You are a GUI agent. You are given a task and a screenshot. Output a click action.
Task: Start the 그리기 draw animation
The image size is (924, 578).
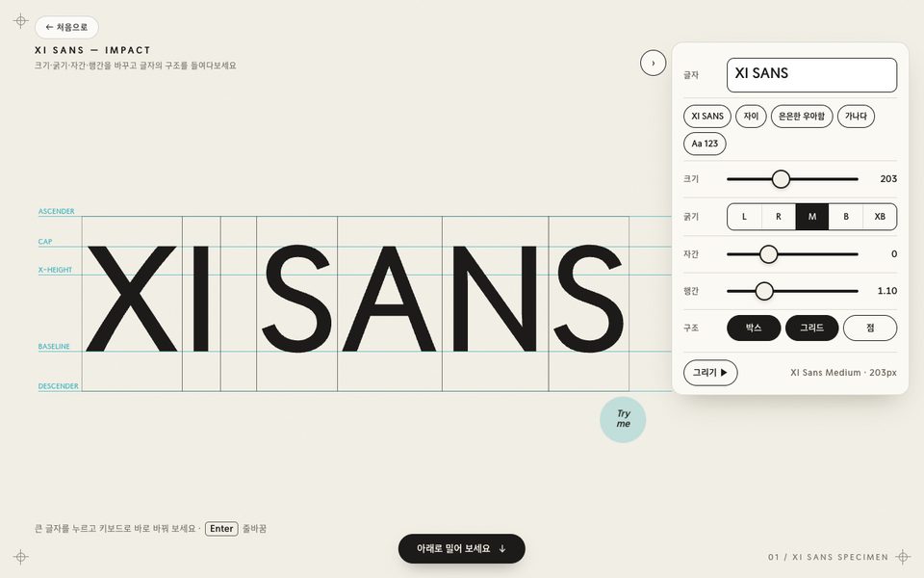(x=710, y=373)
